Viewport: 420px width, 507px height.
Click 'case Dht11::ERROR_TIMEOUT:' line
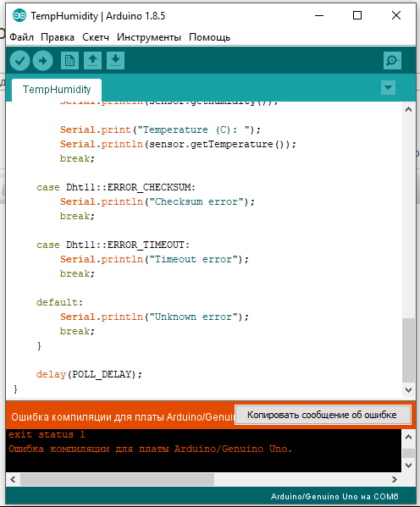pyautogui.click(x=113, y=245)
